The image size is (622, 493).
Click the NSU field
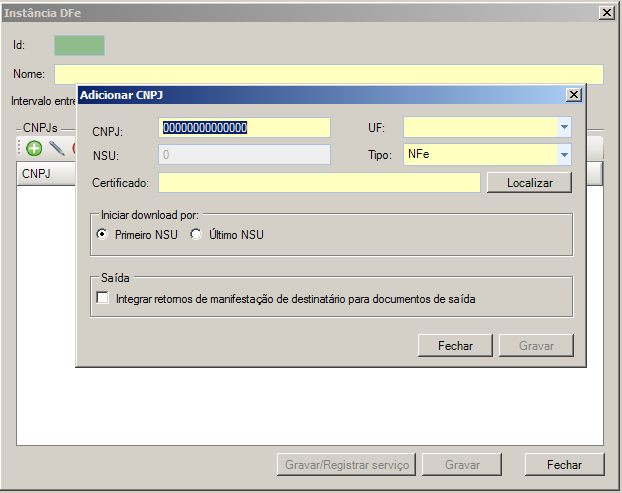244,154
